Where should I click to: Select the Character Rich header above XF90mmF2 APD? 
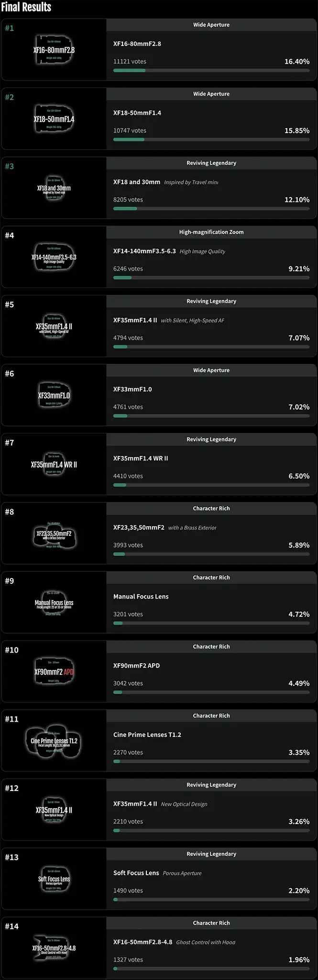tap(211, 646)
